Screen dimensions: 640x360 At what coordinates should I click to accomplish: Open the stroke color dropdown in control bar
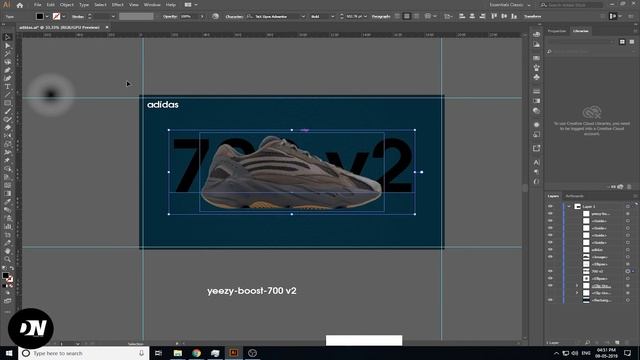pos(64,16)
